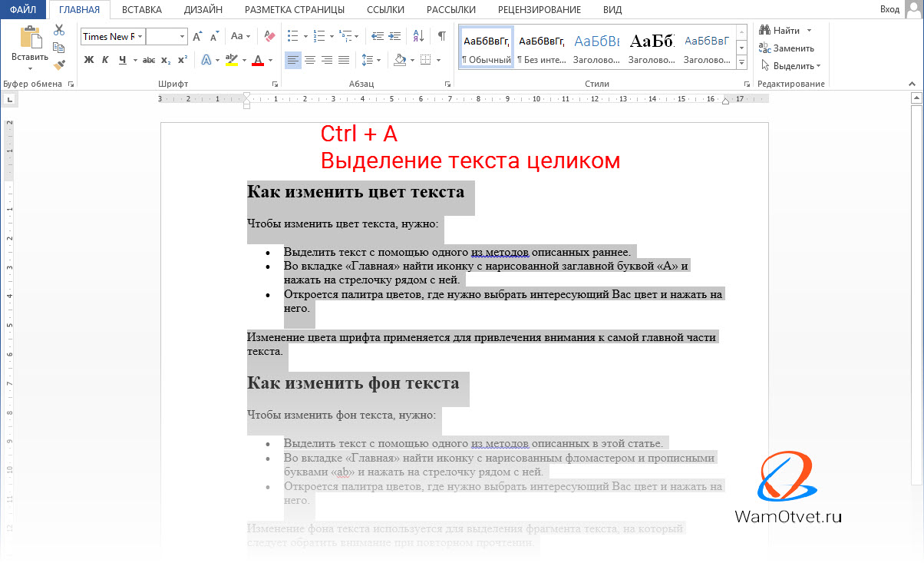Open Paragraph (Абзац) dialog launcher
Image resolution: width=924 pixels, height=563 pixels.
coord(447,84)
